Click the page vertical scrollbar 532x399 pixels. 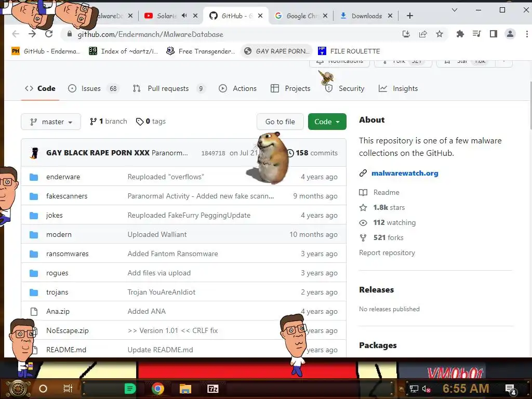[x=530, y=105]
